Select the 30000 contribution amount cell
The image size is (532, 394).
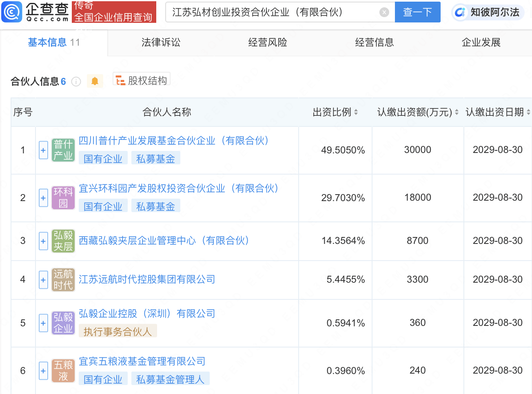(418, 150)
